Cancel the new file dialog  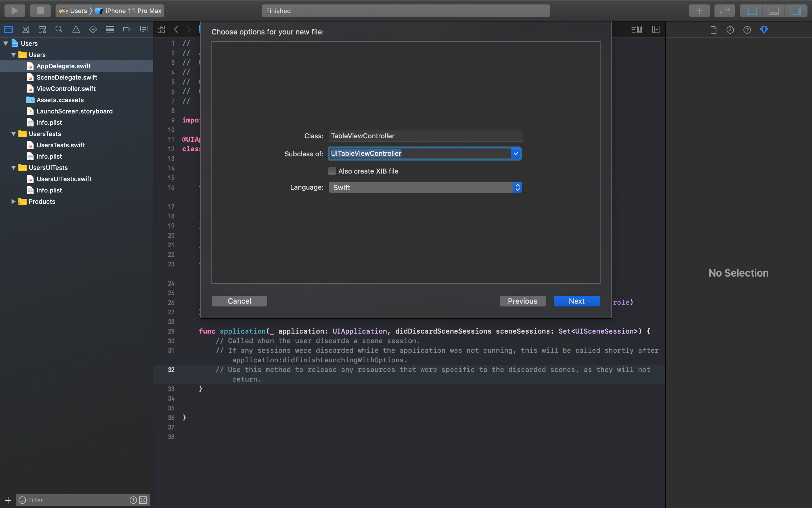click(240, 301)
